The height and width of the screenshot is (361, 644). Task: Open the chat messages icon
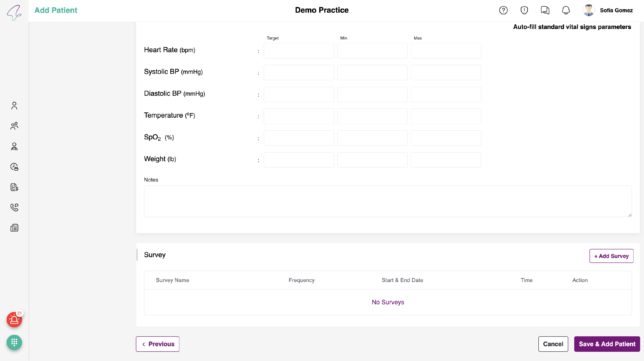545,10
